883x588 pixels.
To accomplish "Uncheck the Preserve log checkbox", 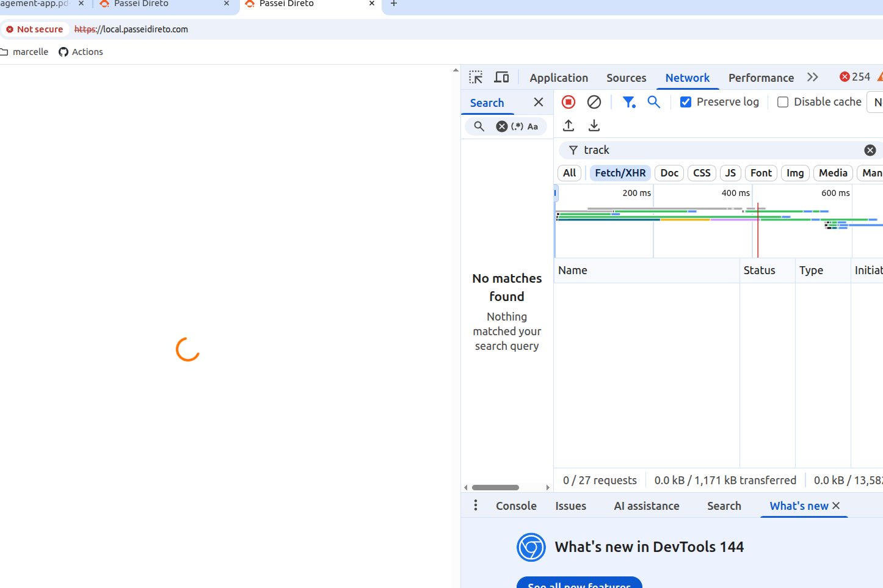I will click(x=686, y=102).
